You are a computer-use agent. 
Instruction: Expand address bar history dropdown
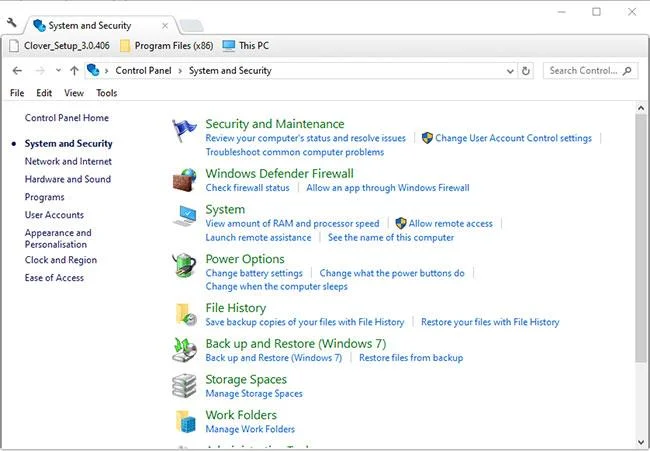pos(510,71)
